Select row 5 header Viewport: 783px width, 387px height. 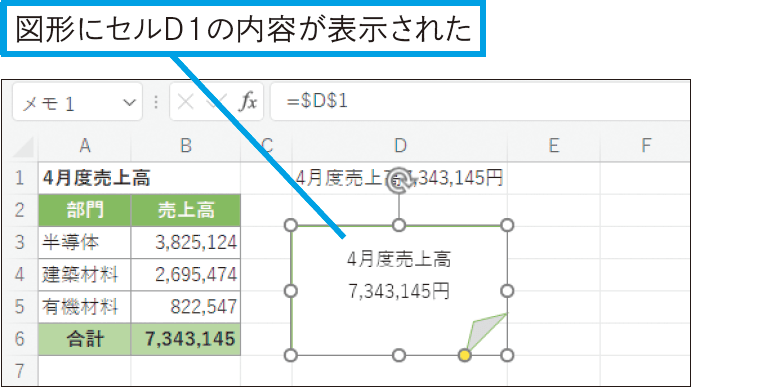pos(19,307)
